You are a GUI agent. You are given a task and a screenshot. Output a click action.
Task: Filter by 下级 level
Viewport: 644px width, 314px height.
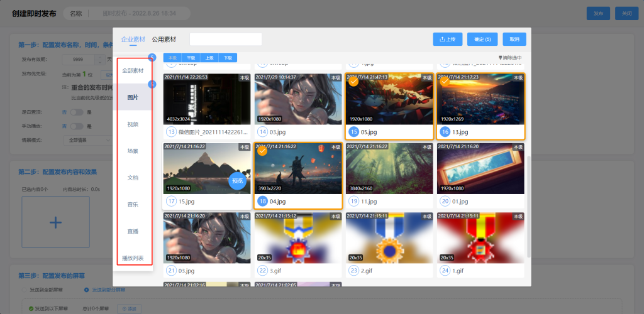[228, 58]
